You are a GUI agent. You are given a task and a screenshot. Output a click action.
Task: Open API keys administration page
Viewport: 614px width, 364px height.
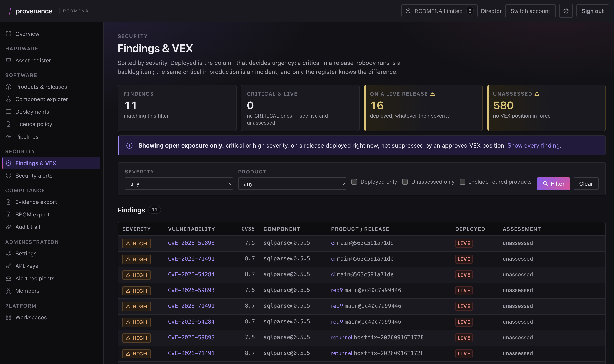click(51, 266)
